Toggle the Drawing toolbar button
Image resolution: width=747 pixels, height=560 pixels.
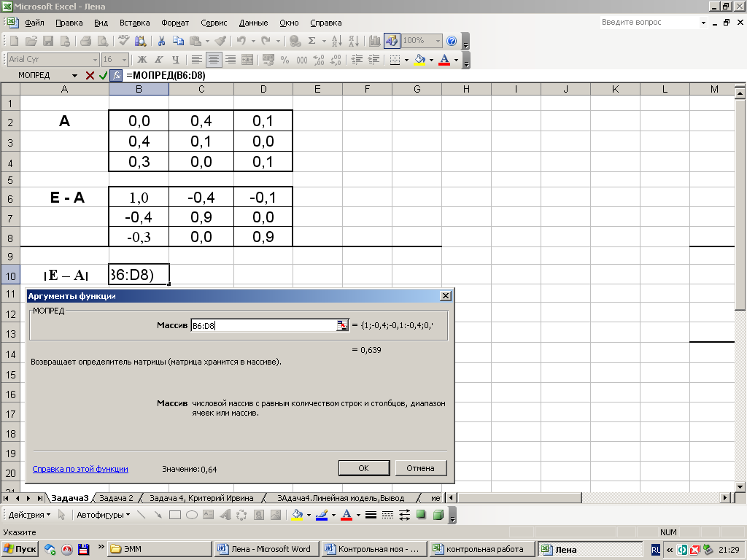pyautogui.click(x=392, y=41)
